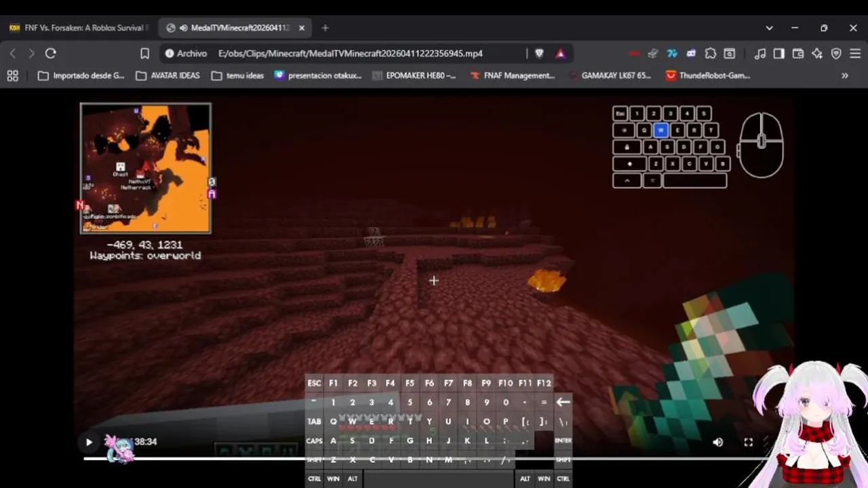The height and width of the screenshot is (488, 868).
Task: Open Brave Rewards triangle icon
Action: click(x=561, y=54)
